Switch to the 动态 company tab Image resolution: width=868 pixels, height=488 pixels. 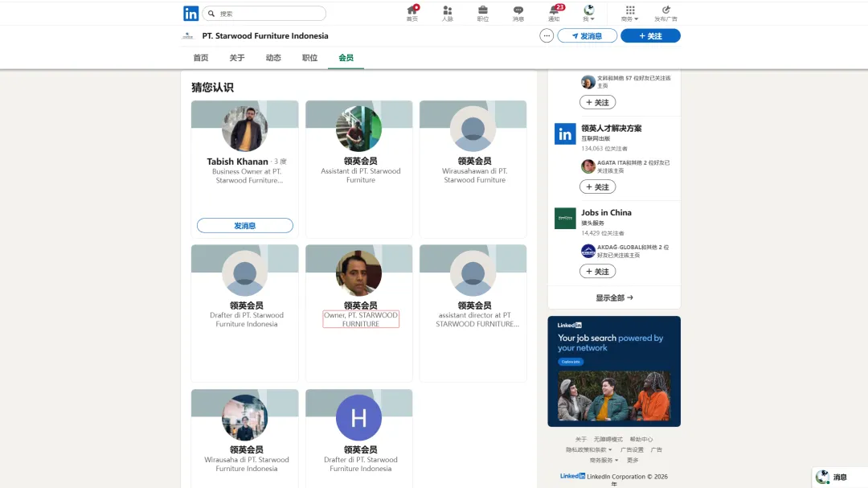point(273,57)
